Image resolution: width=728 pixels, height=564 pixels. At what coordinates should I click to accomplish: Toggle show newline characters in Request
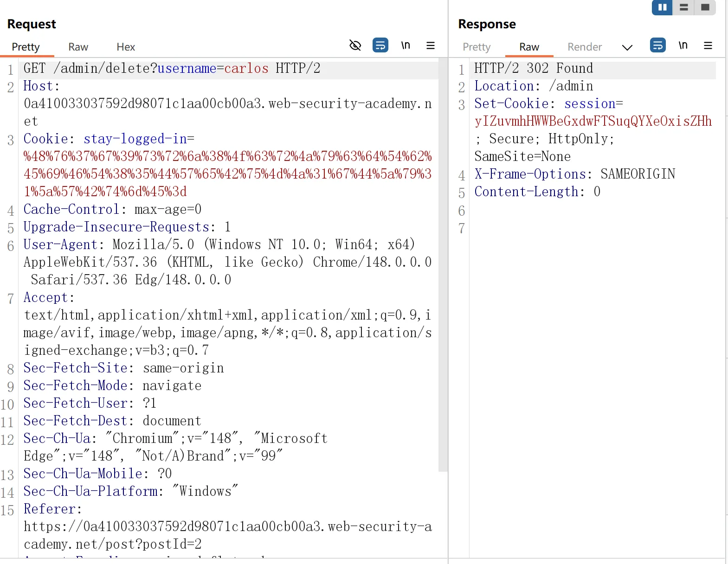click(406, 45)
